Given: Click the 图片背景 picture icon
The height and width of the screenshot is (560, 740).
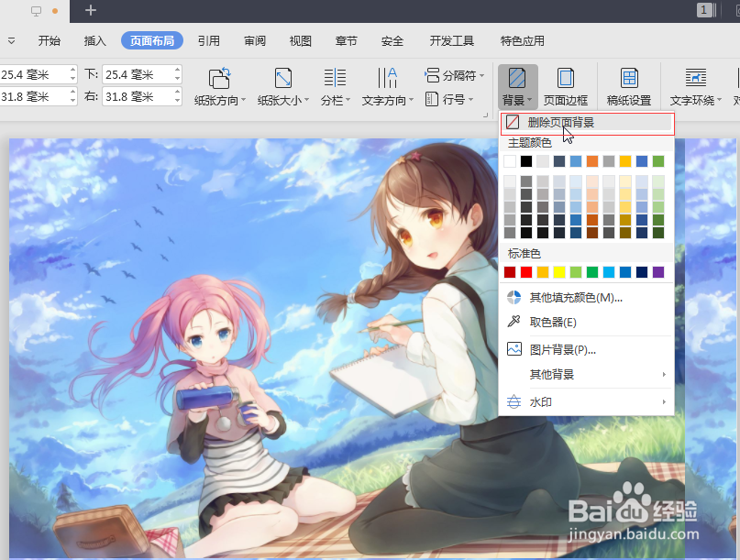Looking at the screenshot, I should point(514,349).
